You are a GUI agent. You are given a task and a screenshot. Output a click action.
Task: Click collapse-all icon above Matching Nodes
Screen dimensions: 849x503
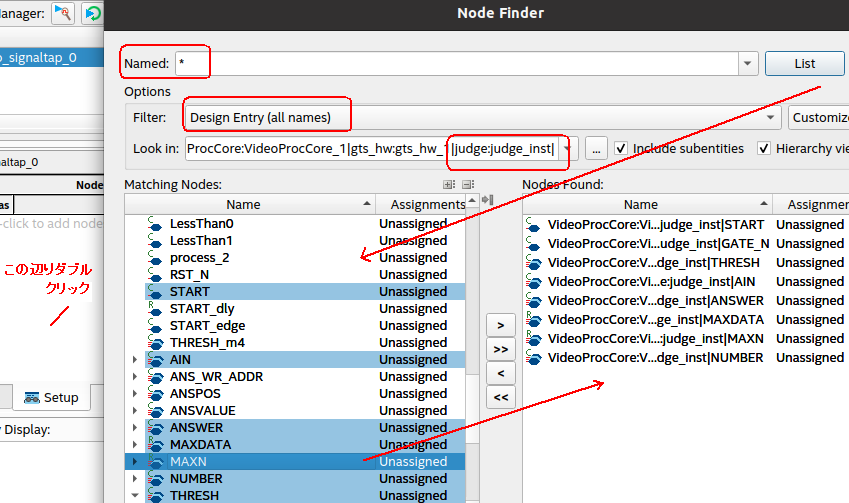[x=469, y=185]
